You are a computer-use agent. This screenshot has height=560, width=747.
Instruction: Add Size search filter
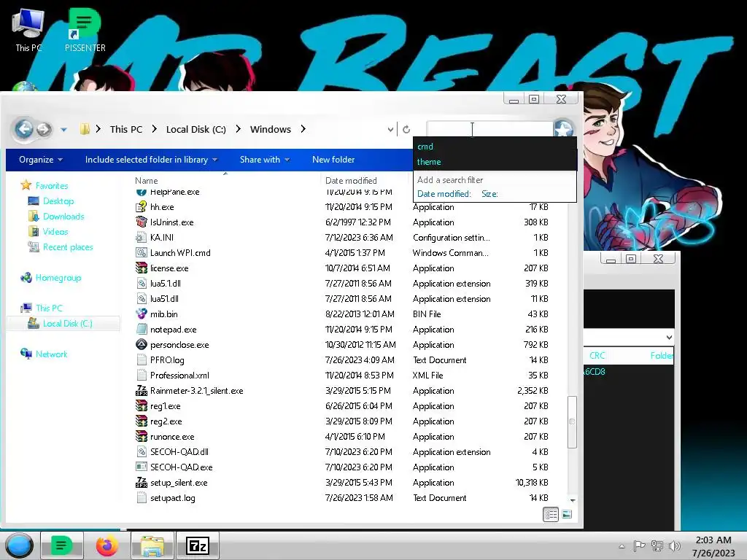click(489, 194)
